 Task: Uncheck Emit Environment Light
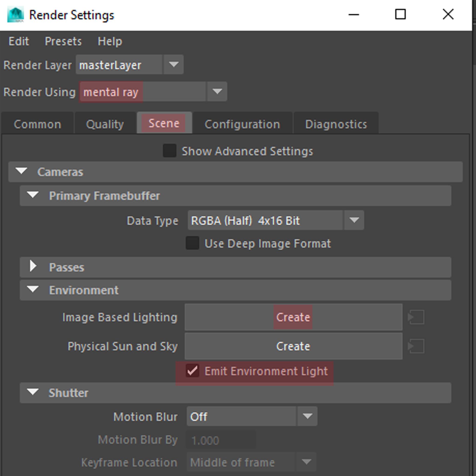(192, 371)
